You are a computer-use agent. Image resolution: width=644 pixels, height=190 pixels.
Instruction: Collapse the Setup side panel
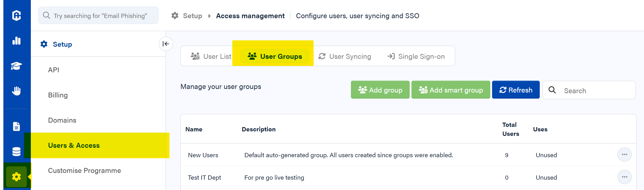tap(166, 44)
